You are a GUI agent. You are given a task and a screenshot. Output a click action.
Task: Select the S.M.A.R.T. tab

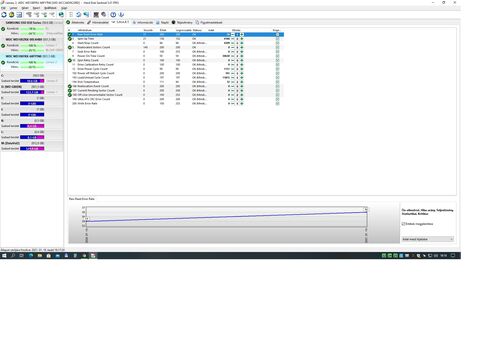(120, 22)
